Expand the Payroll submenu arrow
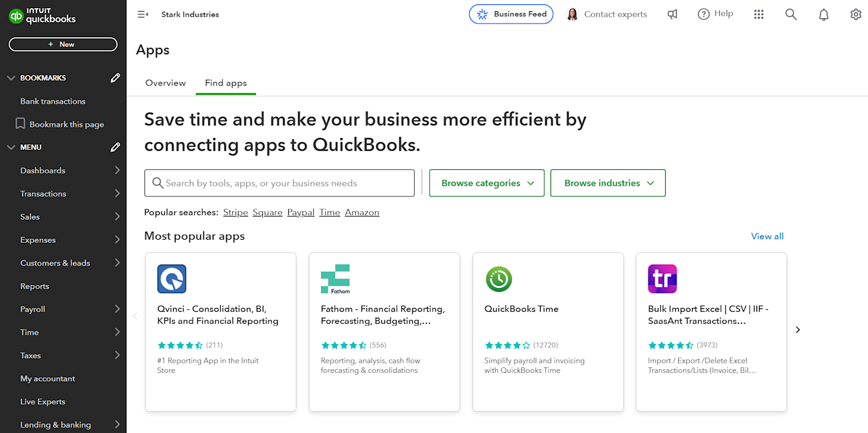This screenshot has height=433, width=868. tap(117, 309)
